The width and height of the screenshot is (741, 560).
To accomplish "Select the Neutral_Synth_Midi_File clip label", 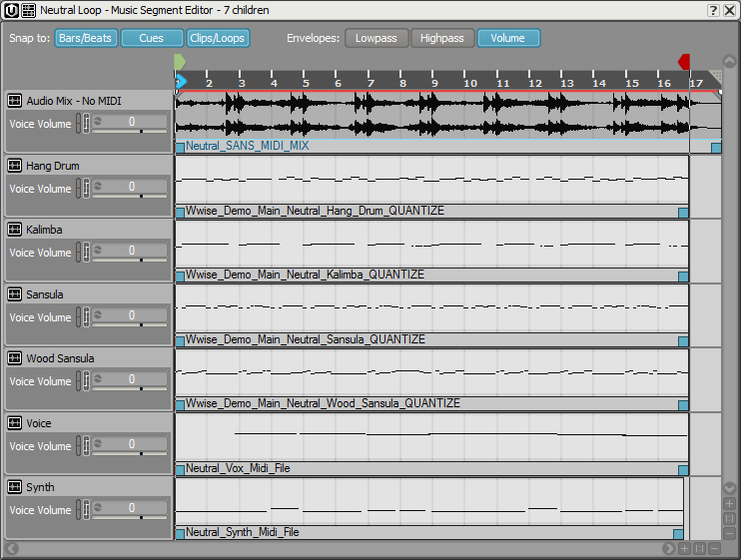I will click(x=243, y=532).
